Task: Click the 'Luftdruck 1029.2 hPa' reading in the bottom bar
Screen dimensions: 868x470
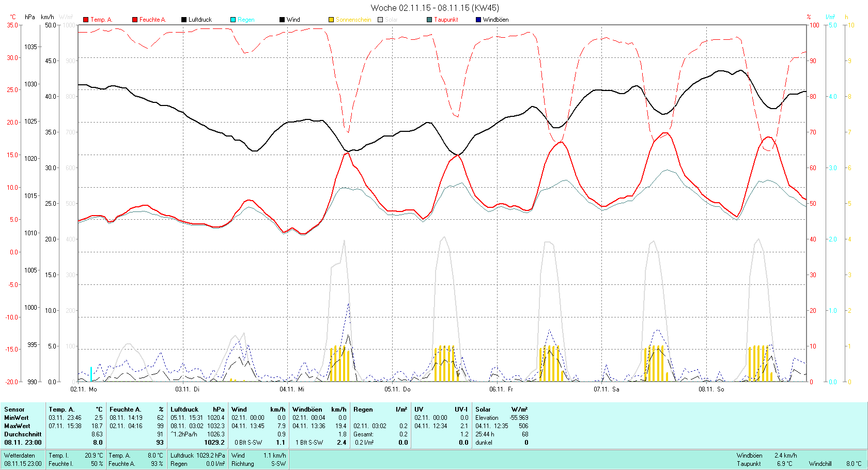Action: tap(198, 456)
